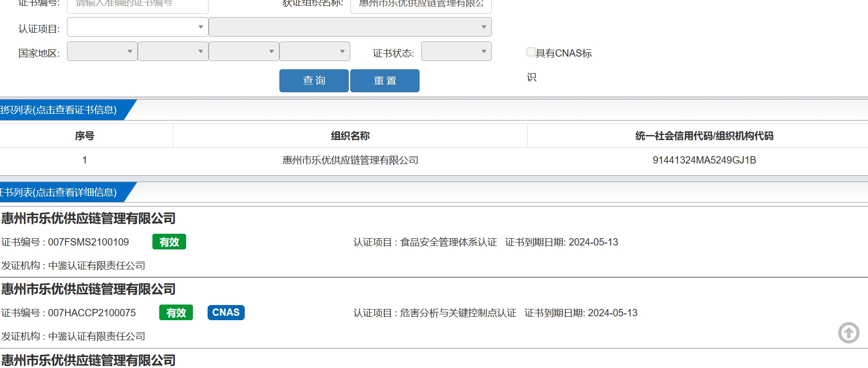Image resolution: width=868 pixels, height=368 pixels.
Task: Click 发证机构 中鉴认证有限责任公司 under 007FSMS2100109
Action: pos(73,266)
